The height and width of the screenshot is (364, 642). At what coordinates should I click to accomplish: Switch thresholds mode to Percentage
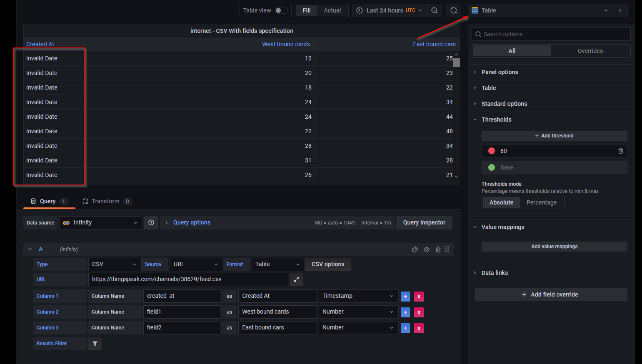542,202
